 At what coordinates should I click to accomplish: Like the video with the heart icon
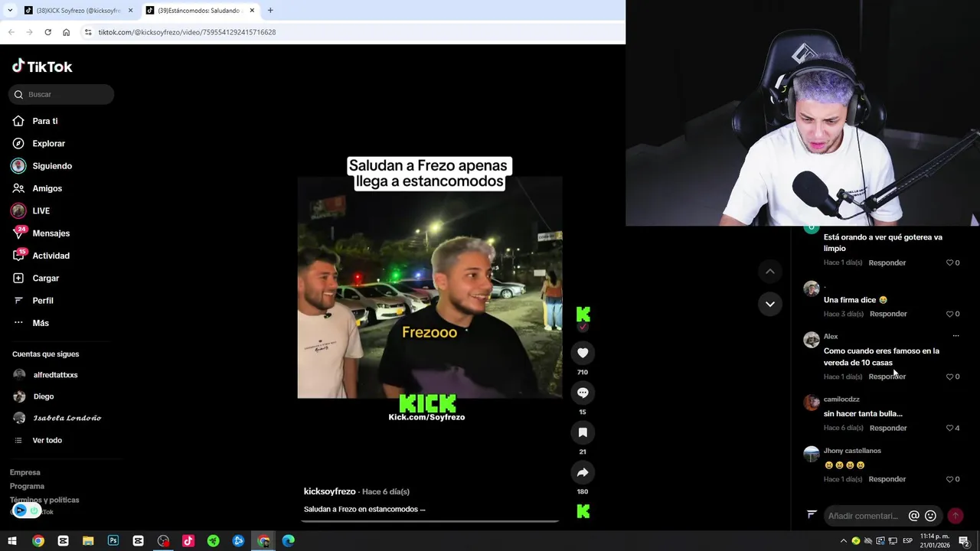(583, 353)
